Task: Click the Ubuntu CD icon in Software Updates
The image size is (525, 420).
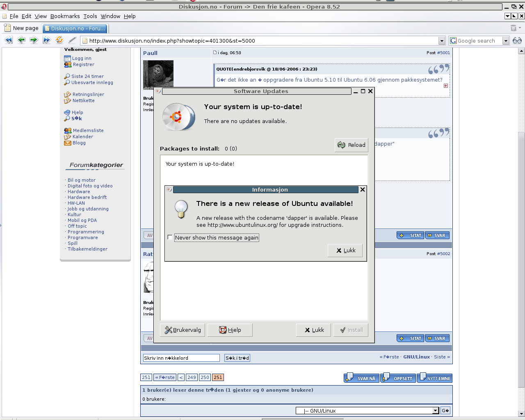Action: point(178,117)
